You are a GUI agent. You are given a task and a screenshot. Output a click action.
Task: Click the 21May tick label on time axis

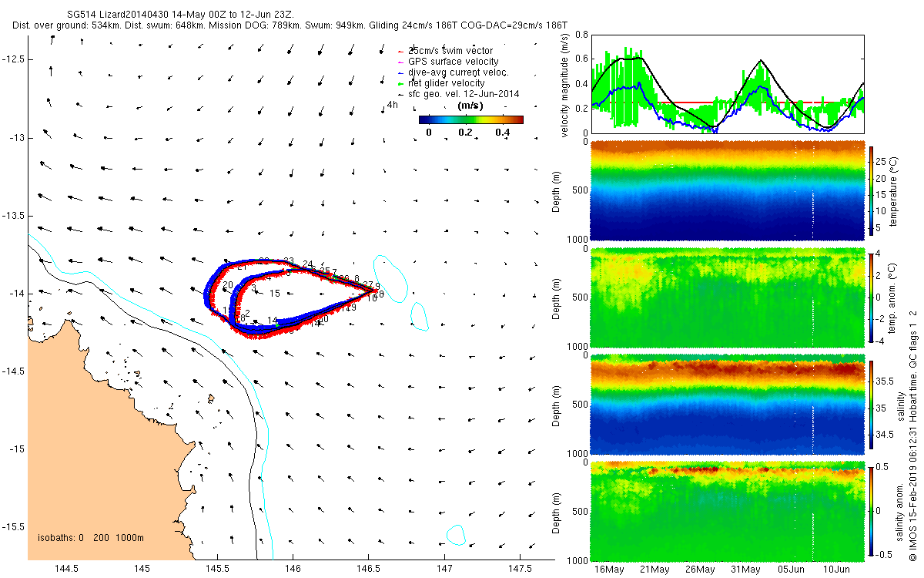(655, 569)
